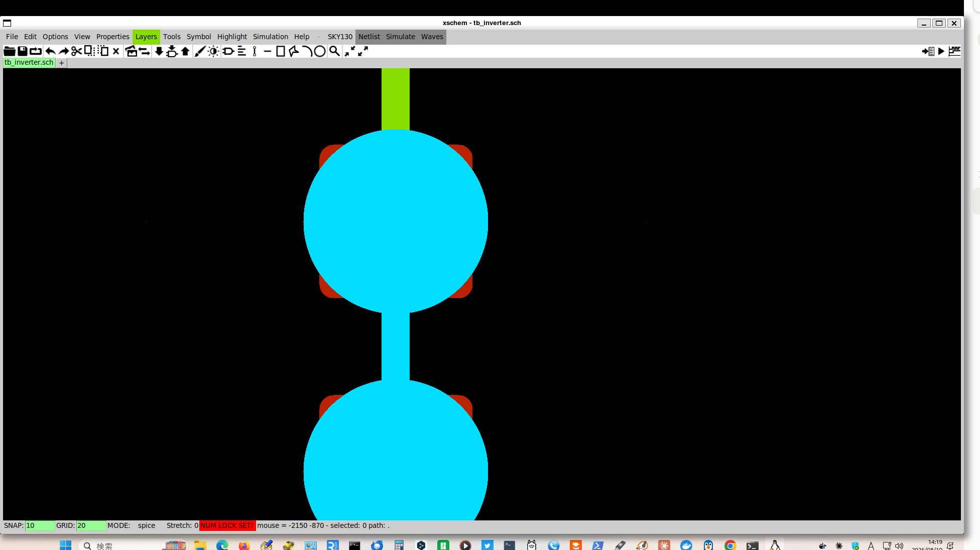Select the Insert wire tool
Image resolution: width=980 pixels, height=550 pixels.
pos(255,51)
